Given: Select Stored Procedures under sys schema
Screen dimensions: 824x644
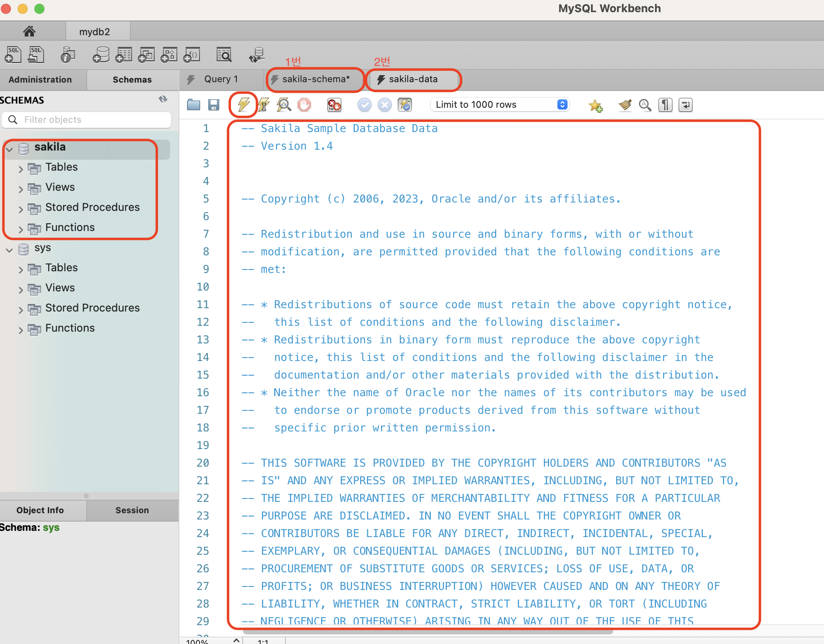Looking at the screenshot, I should (92, 308).
